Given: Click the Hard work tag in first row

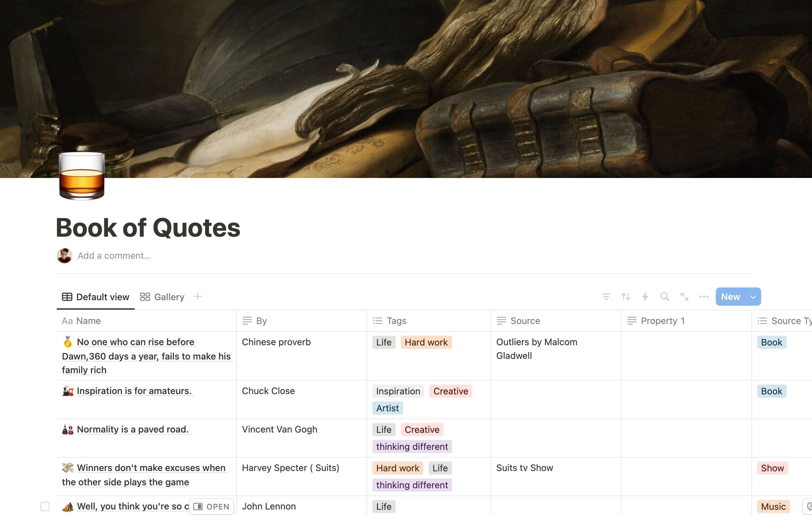Looking at the screenshot, I should click(x=426, y=342).
